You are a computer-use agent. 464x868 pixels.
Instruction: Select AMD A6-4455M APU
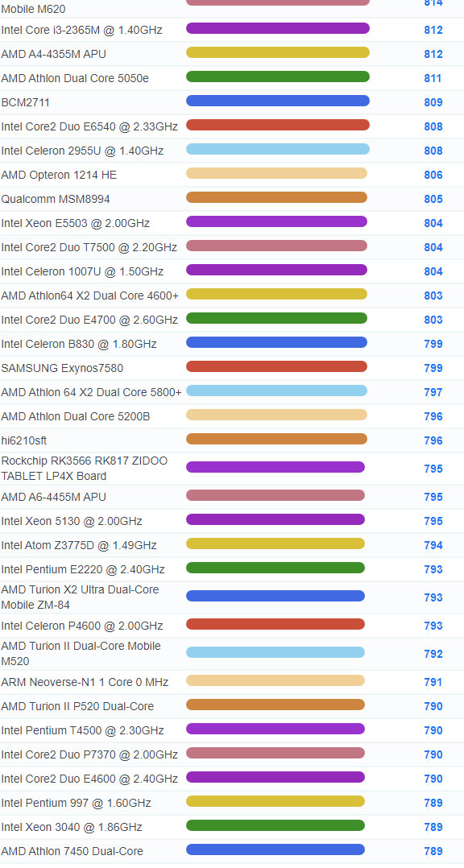54,497
